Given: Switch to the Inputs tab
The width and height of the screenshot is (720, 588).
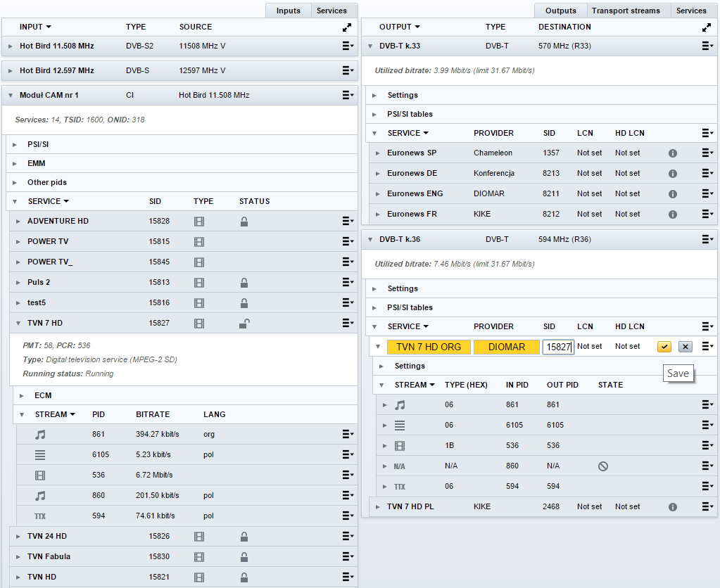Looking at the screenshot, I should click(x=288, y=11).
